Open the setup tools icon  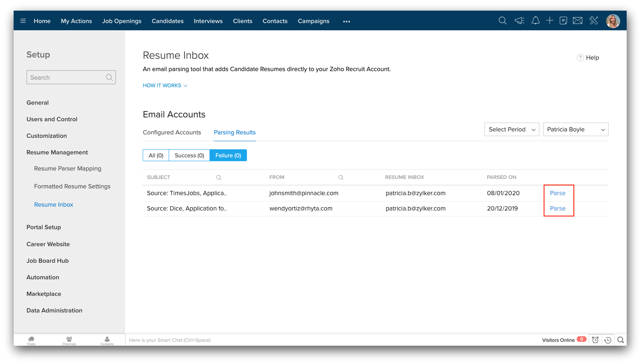click(x=594, y=20)
